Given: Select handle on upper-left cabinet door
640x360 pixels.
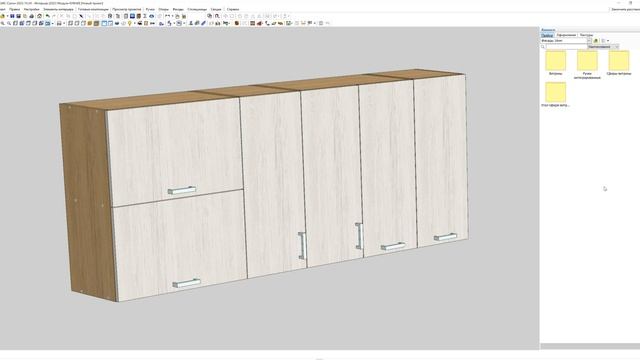Looking at the screenshot, I should pyautogui.click(x=182, y=191).
